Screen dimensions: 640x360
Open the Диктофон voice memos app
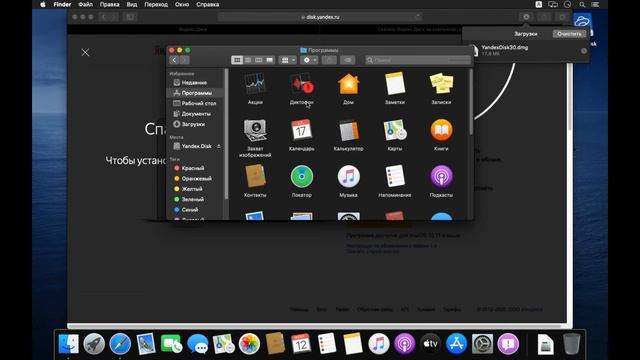pos(302,84)
